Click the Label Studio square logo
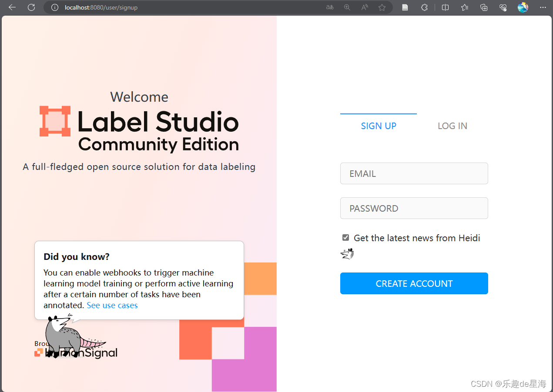The height and width of the screenshot is (392, 553). click(55, 121)
